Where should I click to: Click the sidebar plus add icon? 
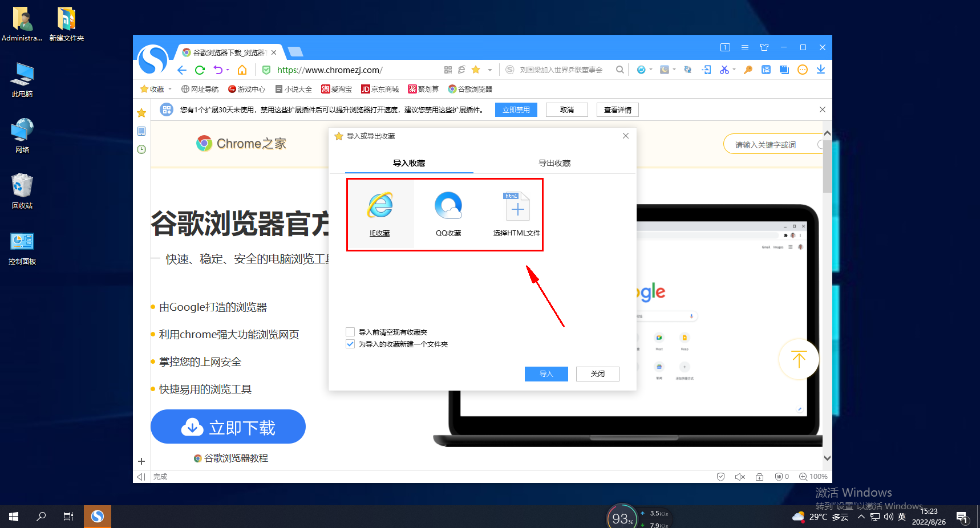(141, 461)
